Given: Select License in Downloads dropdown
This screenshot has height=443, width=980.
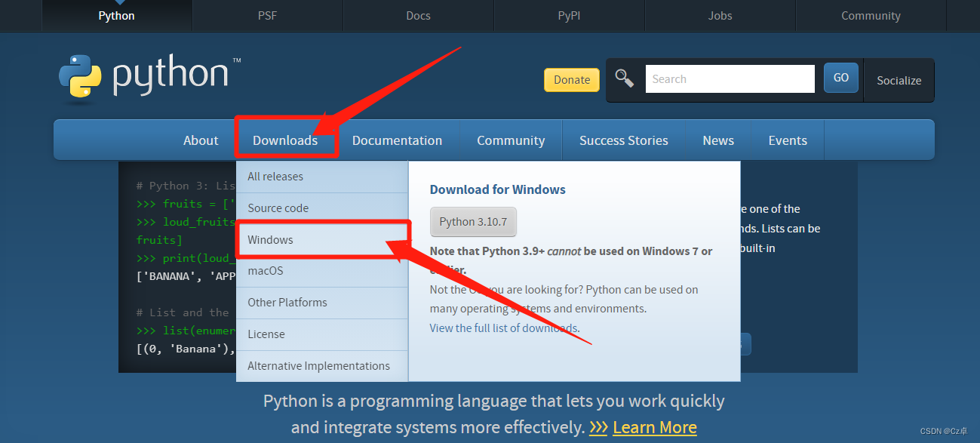Looking at the screenshot, I should [x=322, y=334].
